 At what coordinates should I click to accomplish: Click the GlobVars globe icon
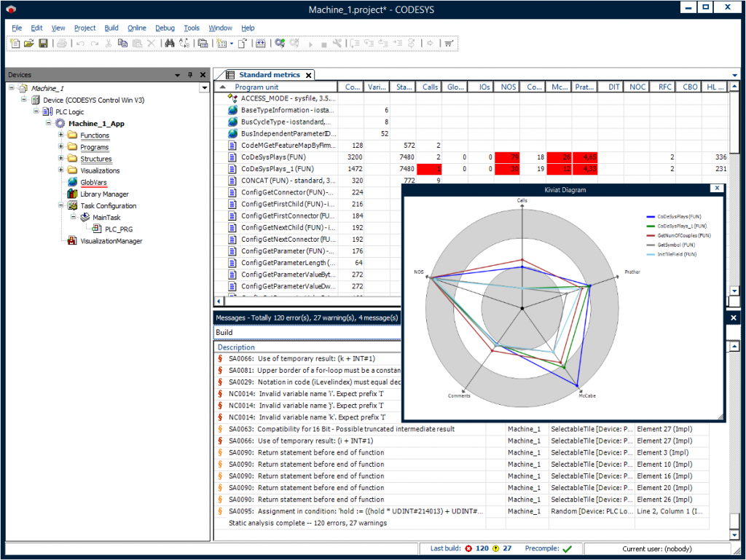(72, 183)
